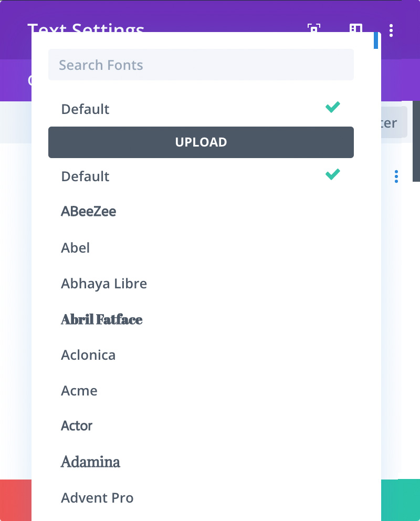
Task: Click the UPLOAD button
Action: (x=201, y=142)
